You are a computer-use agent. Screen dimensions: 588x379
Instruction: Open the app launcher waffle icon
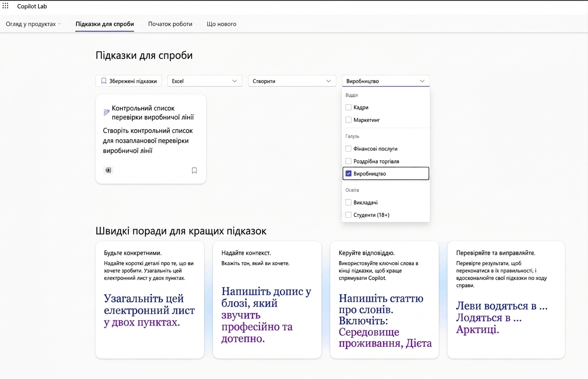click(5, 6)
